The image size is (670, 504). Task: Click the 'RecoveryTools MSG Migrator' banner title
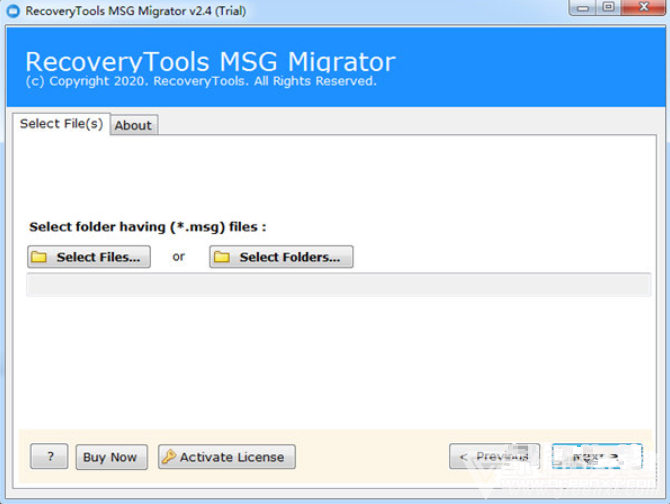pos(211,62)
